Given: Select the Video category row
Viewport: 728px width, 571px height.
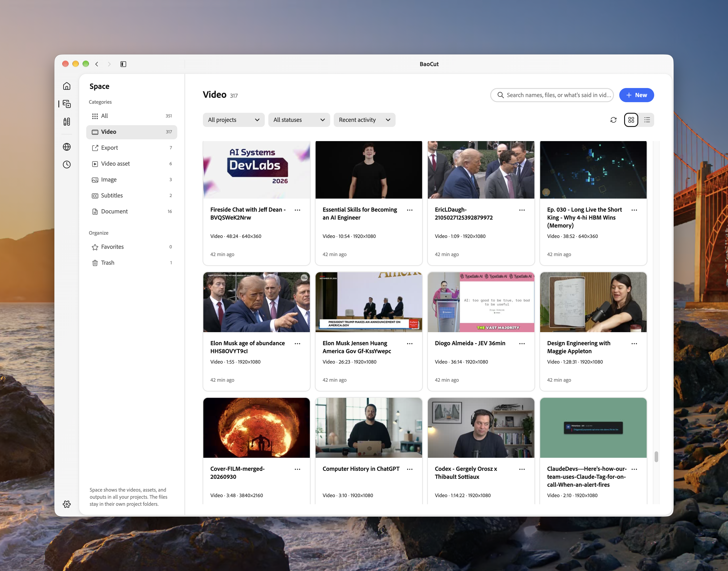Looking at the screenshot, I should point(132,132).
